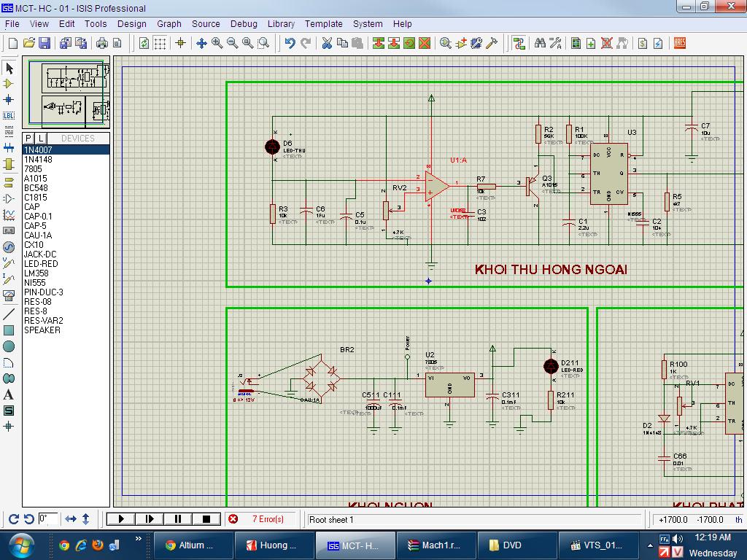Click the schematic overview thumbnail

click(x=66, y=93)
